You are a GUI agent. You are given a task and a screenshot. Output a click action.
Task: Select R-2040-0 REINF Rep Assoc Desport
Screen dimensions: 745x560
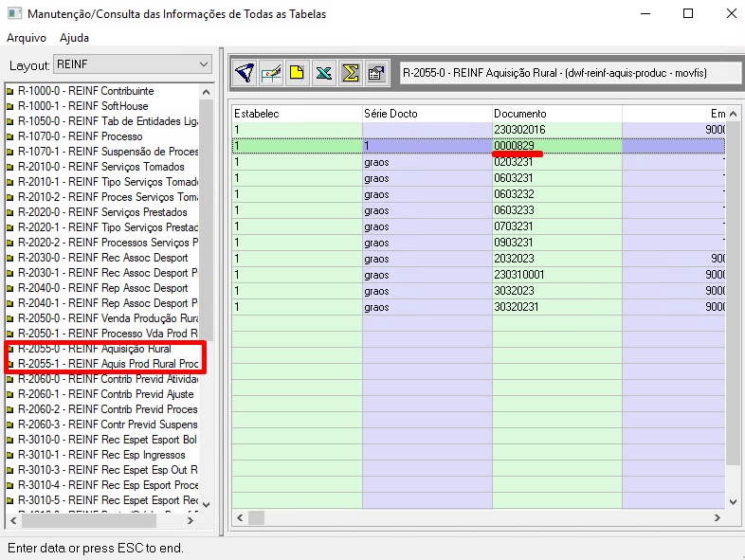coord(103,288)
